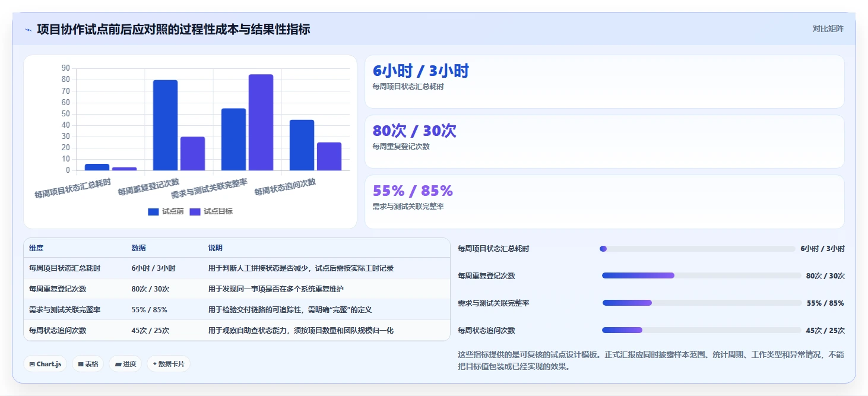Image resolution: width=868 pixels, height=396 pixels.
Task: Click table data cell 55% / 85%
Action: pos(149,310)
